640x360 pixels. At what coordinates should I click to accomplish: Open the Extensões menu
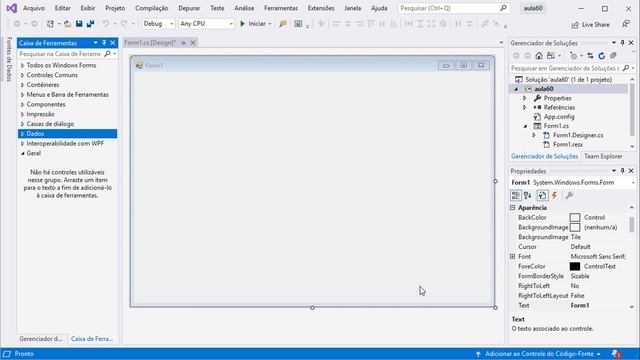pos(321,8)
